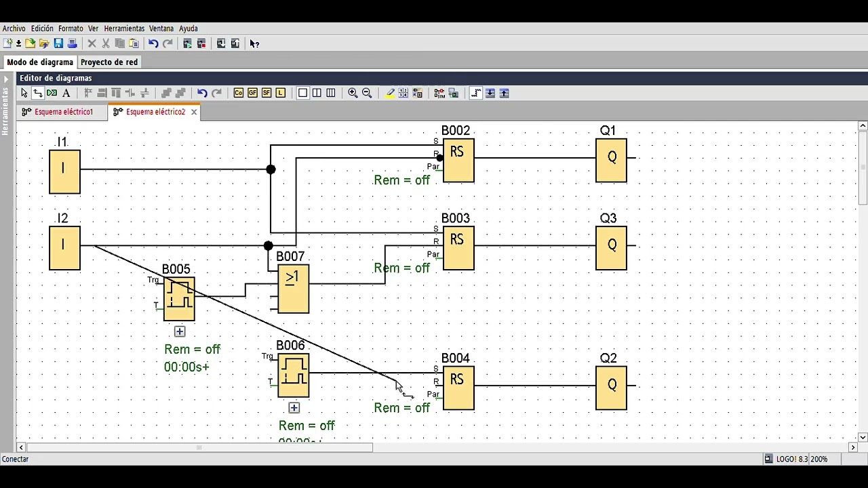Open the Ventana menu
This screenshot has width=868, height=488.
point(161,28)
